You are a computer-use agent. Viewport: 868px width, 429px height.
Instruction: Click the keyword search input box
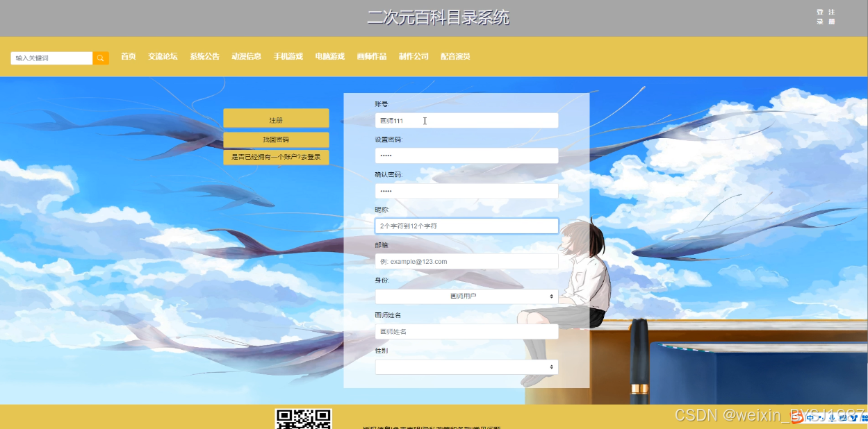click(x=52, y=58)
